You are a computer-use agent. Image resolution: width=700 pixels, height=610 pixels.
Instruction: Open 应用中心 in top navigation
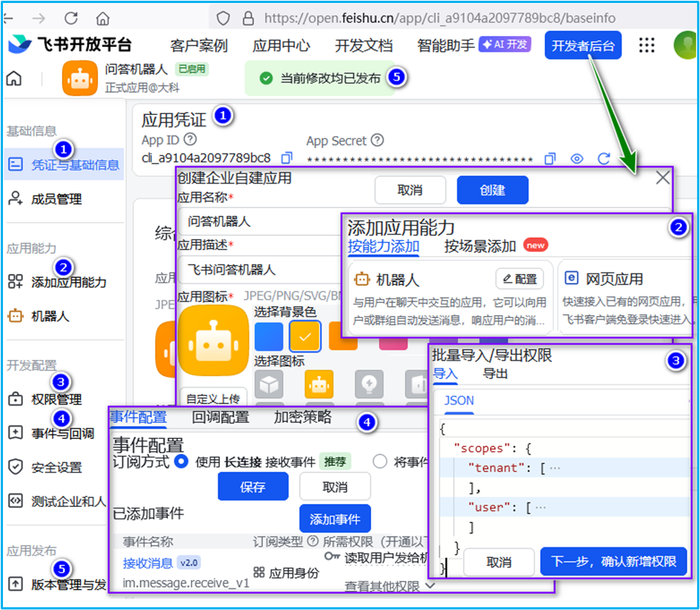(x=281, y=45)
